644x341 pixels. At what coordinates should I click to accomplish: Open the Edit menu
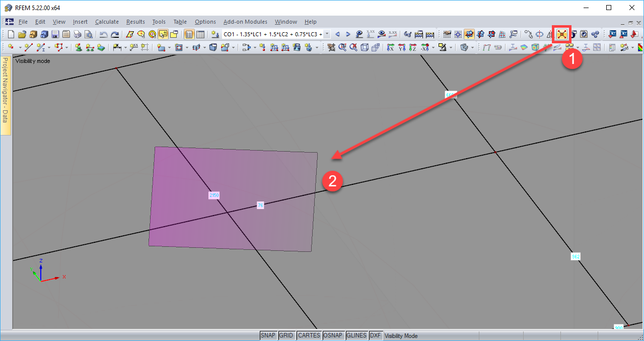coord(40,22)
